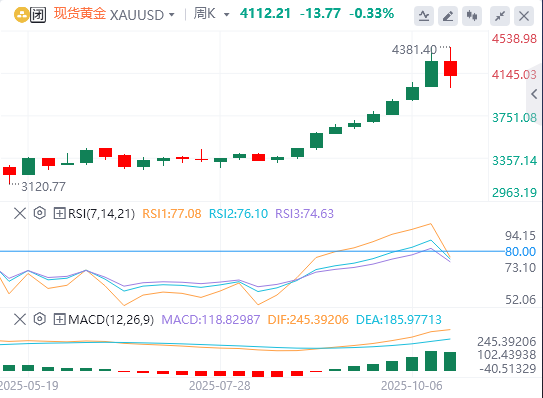Click the DEA:185.97713 value
543x398 pixels.
[x=399, y=320]
